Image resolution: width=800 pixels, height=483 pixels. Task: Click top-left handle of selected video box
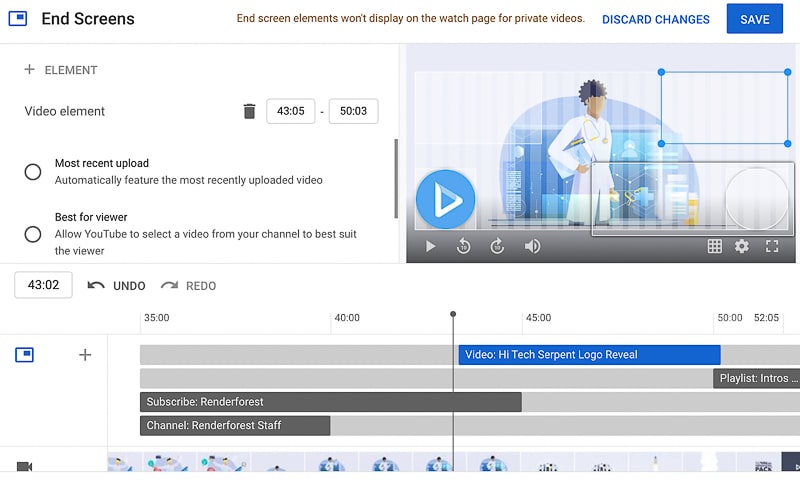point(661,72)
